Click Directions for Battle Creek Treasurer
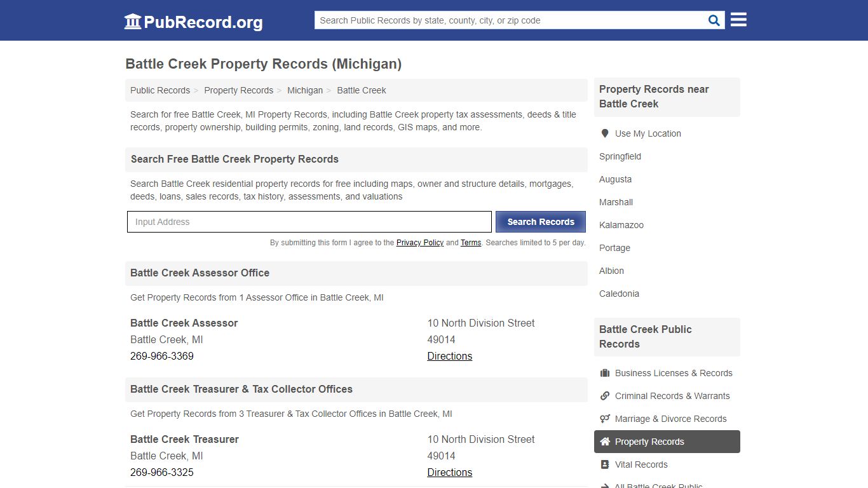The height and width of the screenshot is (488, 868). [x=450, y=472]
